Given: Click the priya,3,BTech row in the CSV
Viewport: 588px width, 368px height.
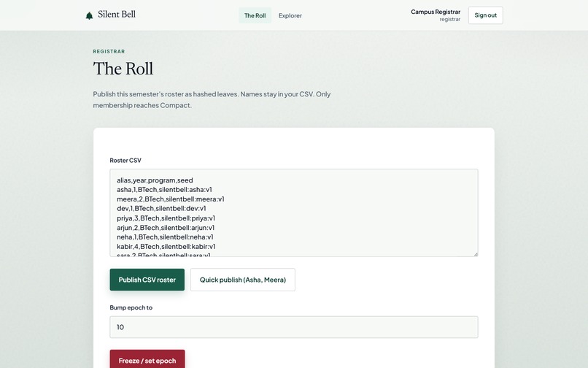Looking at the screenshot, I should pos(166,218).
